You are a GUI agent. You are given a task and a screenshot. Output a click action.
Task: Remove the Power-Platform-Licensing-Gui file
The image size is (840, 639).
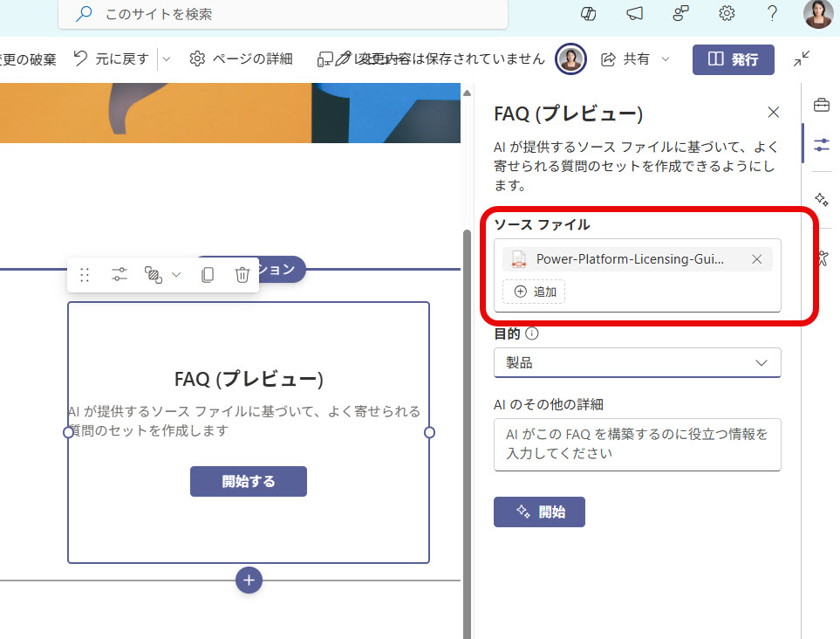(x=756, y=259)
